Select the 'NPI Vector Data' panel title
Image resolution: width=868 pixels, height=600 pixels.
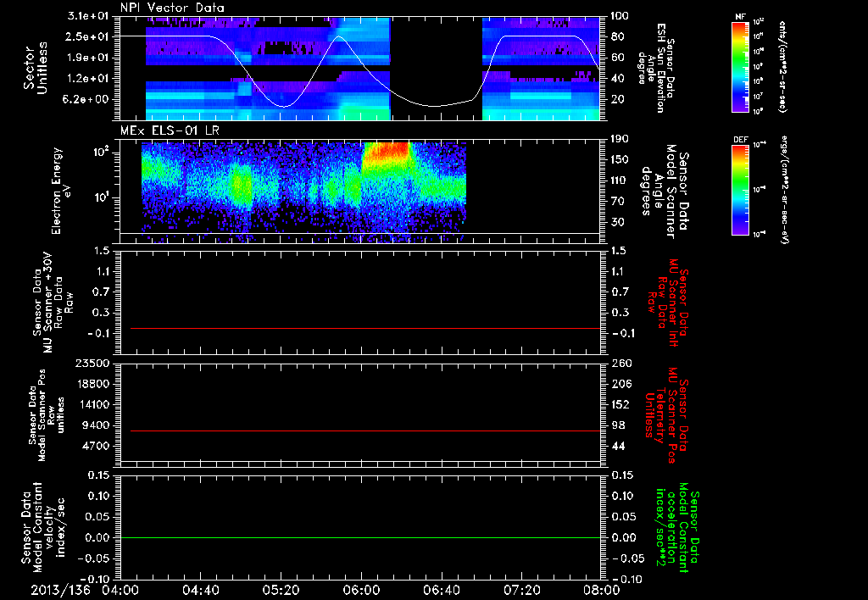click(x=172, y=8)
